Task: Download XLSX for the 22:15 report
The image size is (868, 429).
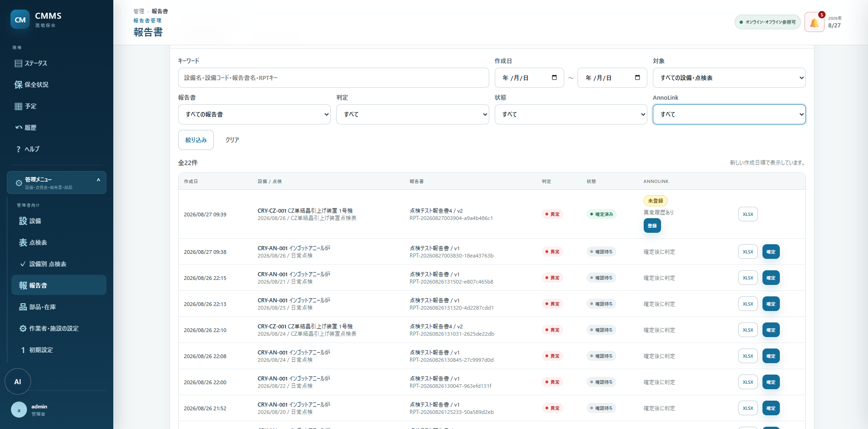Action: tap(748, 278)
